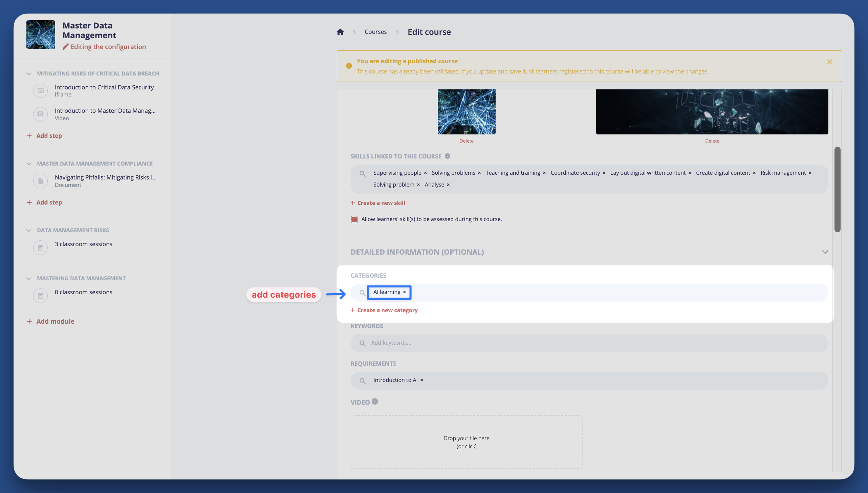Go to the home breadcrumb icon
Image resolution: width=868 pixels, height=493 pixels.
(340, 32)
